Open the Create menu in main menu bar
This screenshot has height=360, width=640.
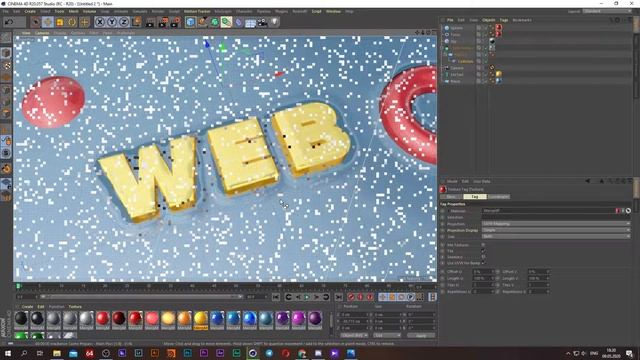pos(30,11)
